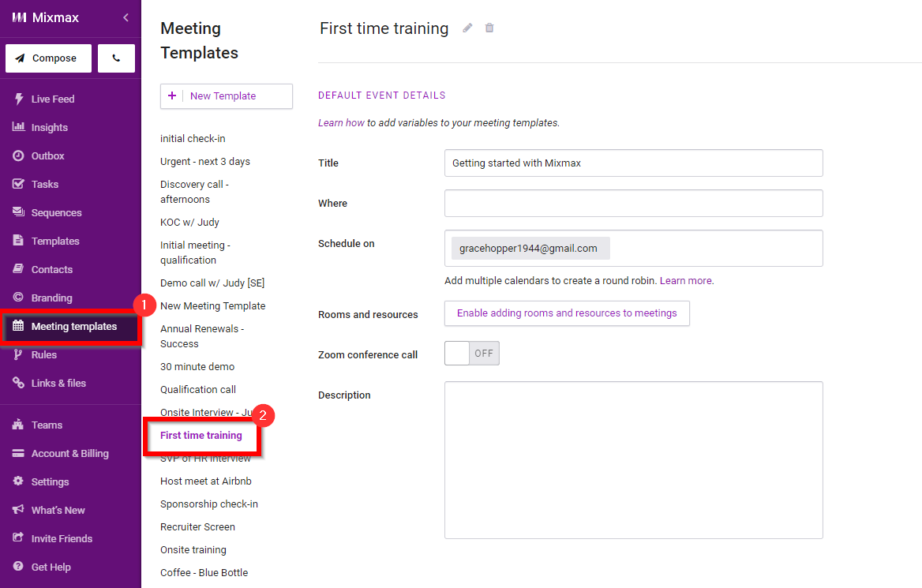922x588 pixels.
Task: Open Rules branch icon
Action: click(x=19, y=354)
